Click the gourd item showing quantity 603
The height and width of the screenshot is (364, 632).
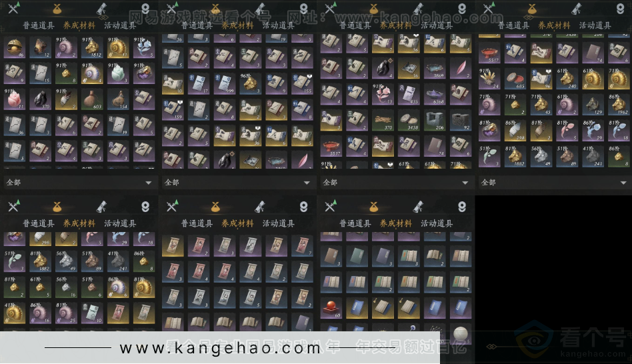click(x=91, y=99)
